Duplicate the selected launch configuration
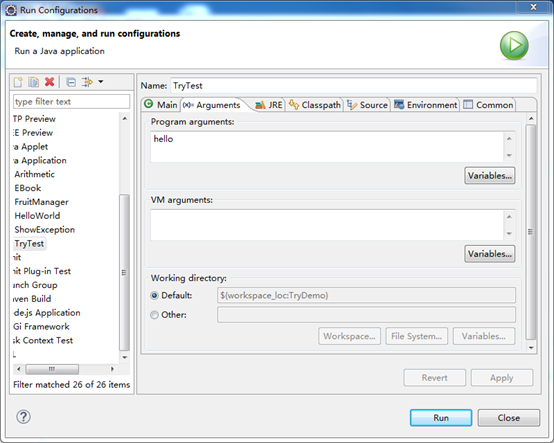Image resolution: width=554 pixels, height=443 pixels. point(34,82)
